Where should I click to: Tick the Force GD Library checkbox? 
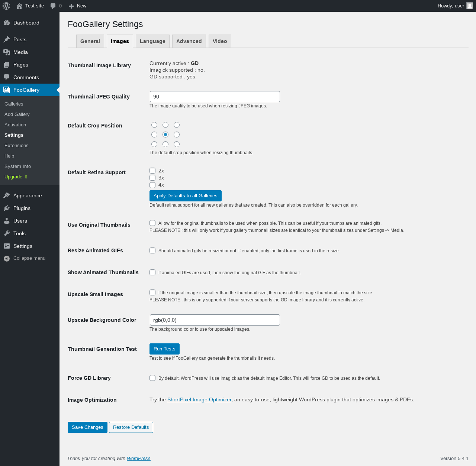[152, 378]
